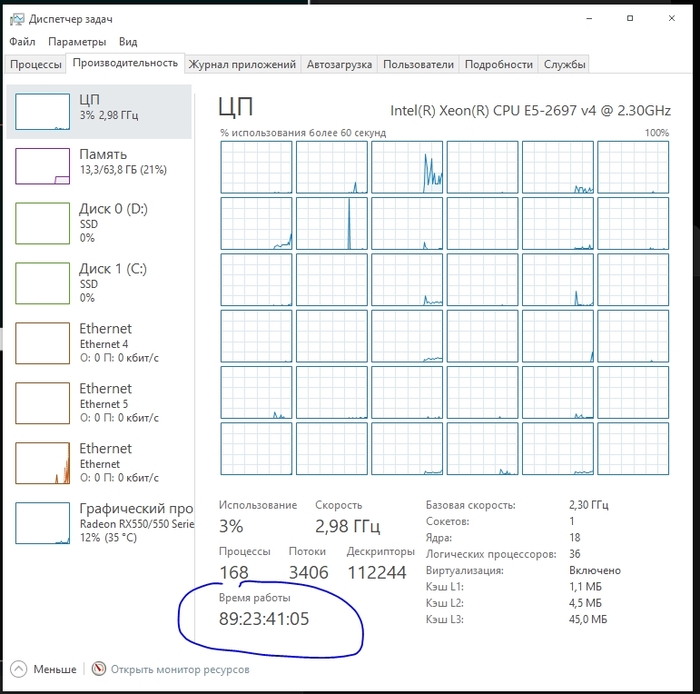Click the Логических процессоров value 36
The height and width of the screenshot is (694, 700).
click(x=575, y=554)
